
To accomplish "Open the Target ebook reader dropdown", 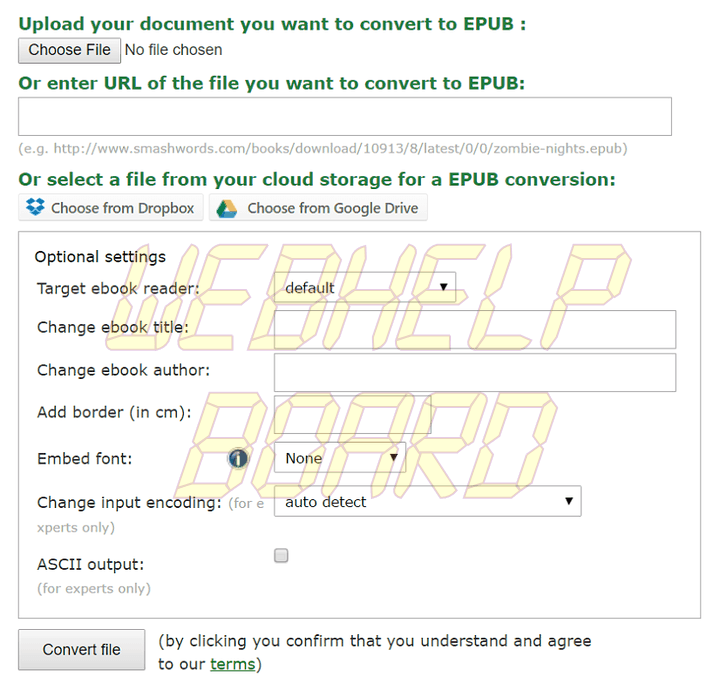I will pos(365,287).
